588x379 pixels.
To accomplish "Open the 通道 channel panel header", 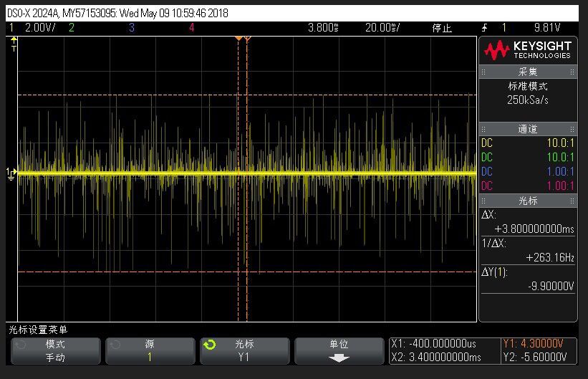I will click(x=528, y=129).
